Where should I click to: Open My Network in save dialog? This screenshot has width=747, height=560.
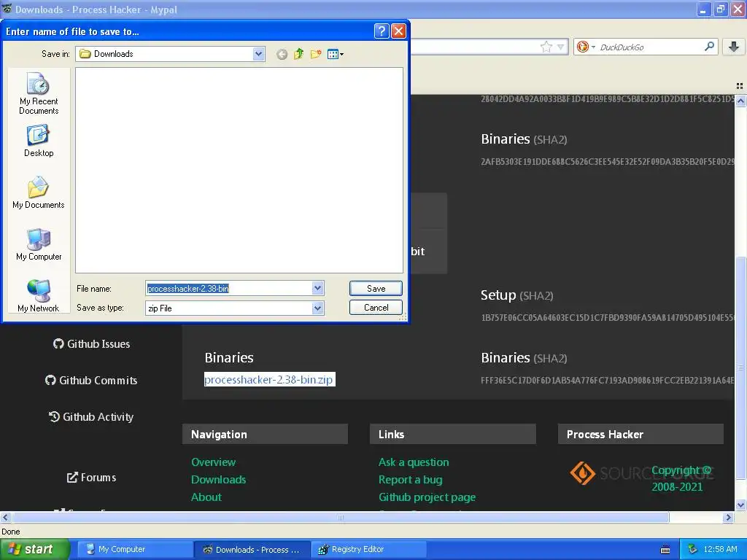39,296
